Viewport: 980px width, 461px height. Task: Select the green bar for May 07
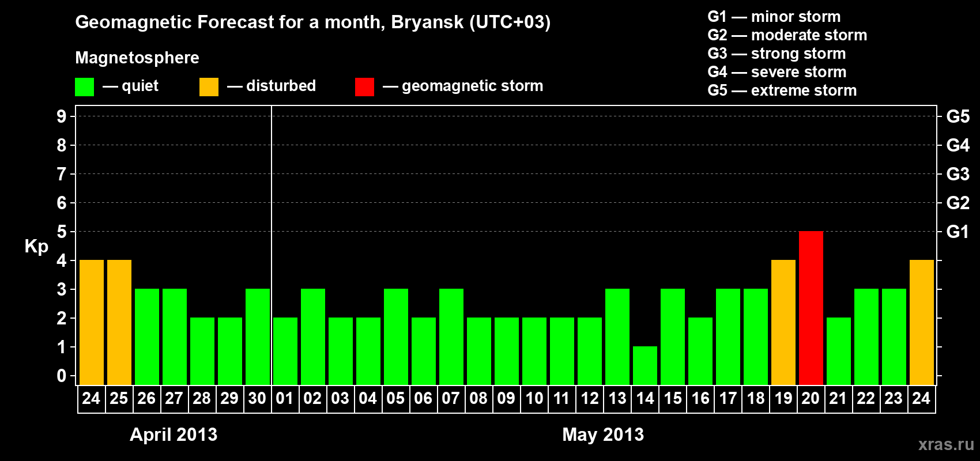point(451,337)
